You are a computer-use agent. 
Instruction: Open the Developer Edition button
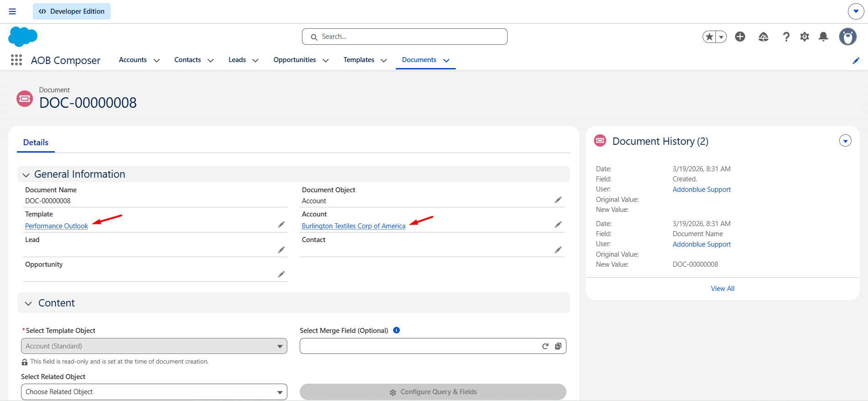72,11
